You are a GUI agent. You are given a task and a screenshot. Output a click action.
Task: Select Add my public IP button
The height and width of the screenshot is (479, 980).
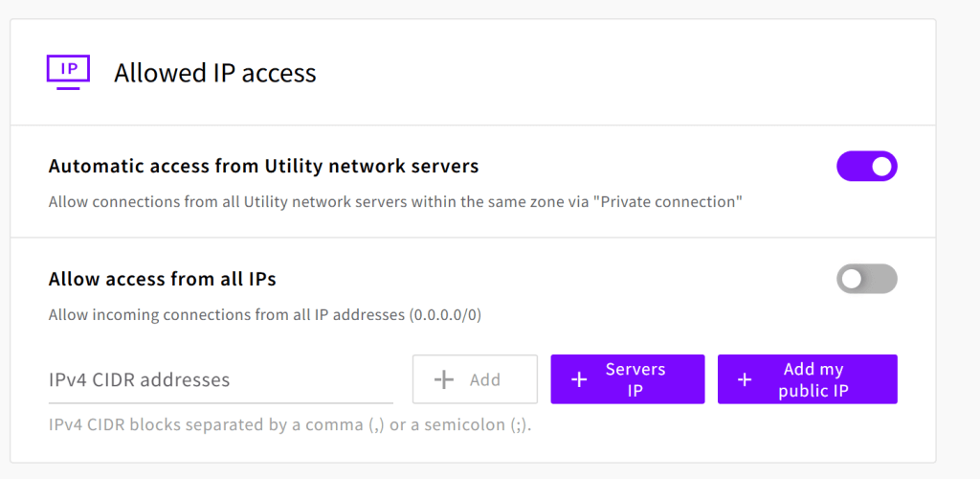pos(808,379)
